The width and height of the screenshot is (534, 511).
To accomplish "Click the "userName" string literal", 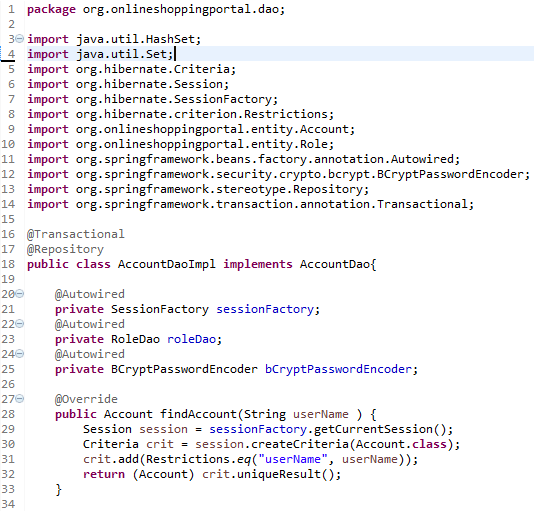I will [x=293, y=459].
